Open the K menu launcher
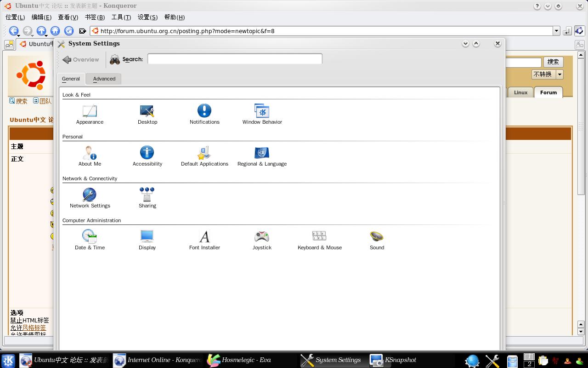588x368 pixels. [x=8, y=361]
